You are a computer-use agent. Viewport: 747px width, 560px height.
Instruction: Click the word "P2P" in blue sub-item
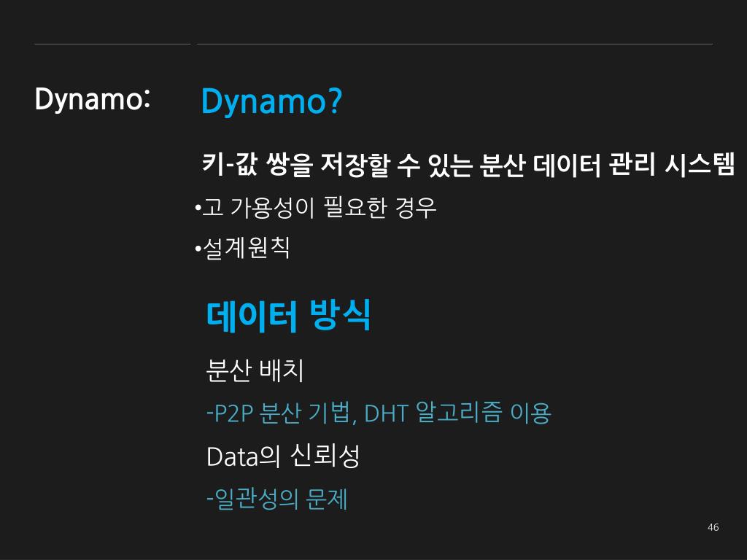233,414
